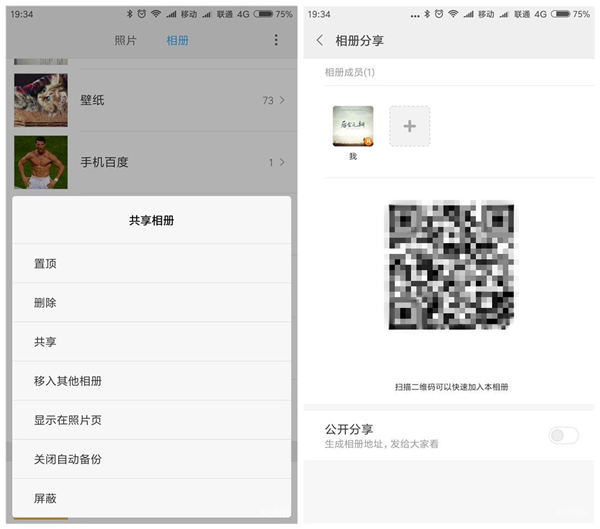
Task: Switch to the 照片 tab
Action: pos(126,40)
